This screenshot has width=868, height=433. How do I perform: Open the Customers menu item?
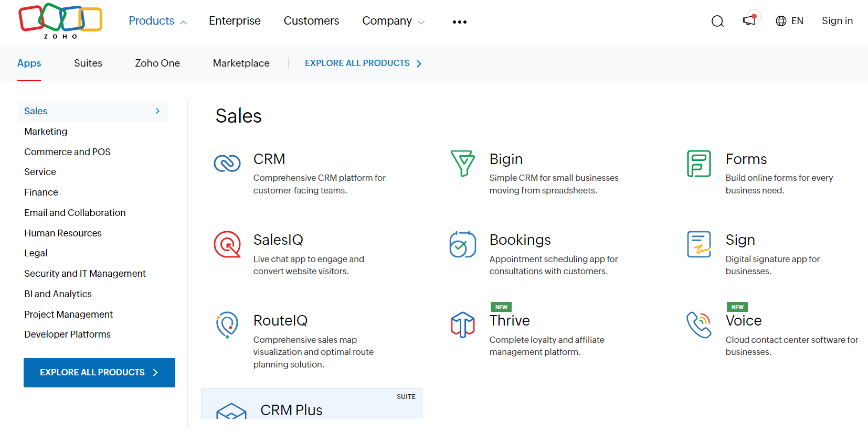(311, 21)
